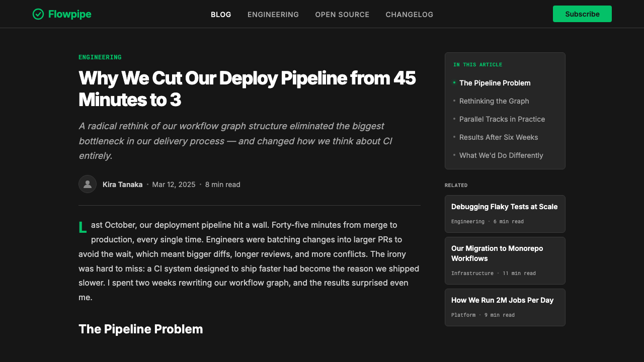This screenshot has width=644, height=362.
Task: Click the green drop cap letter L
Action: click(83, 228)
